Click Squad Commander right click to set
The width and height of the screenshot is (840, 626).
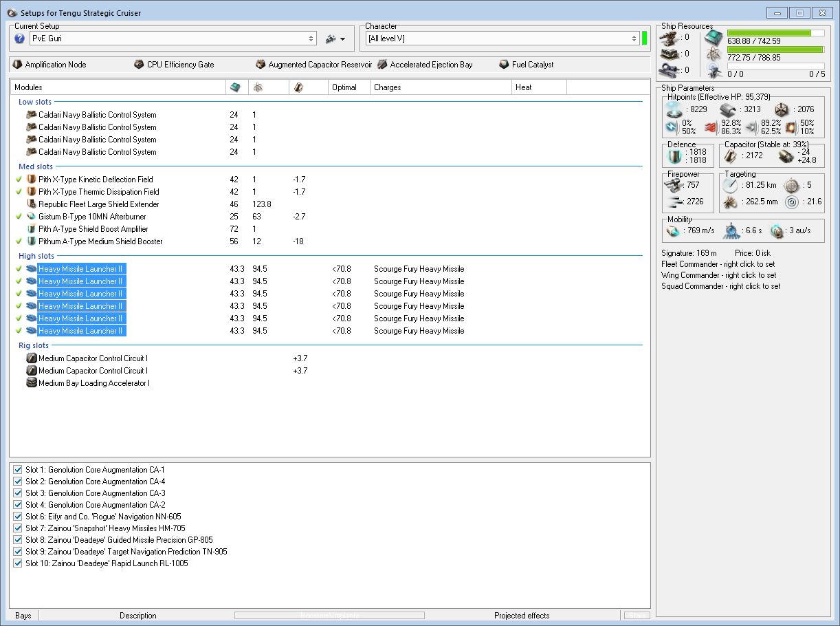721,286
